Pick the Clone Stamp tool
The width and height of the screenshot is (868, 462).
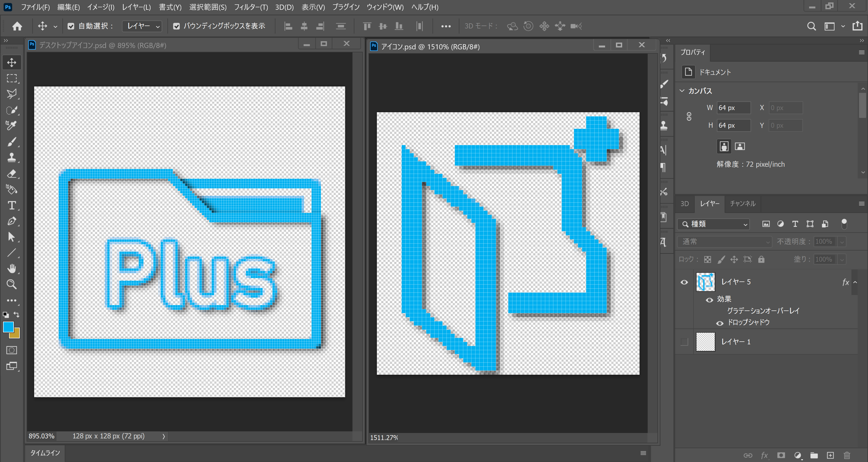pos(11,158)
